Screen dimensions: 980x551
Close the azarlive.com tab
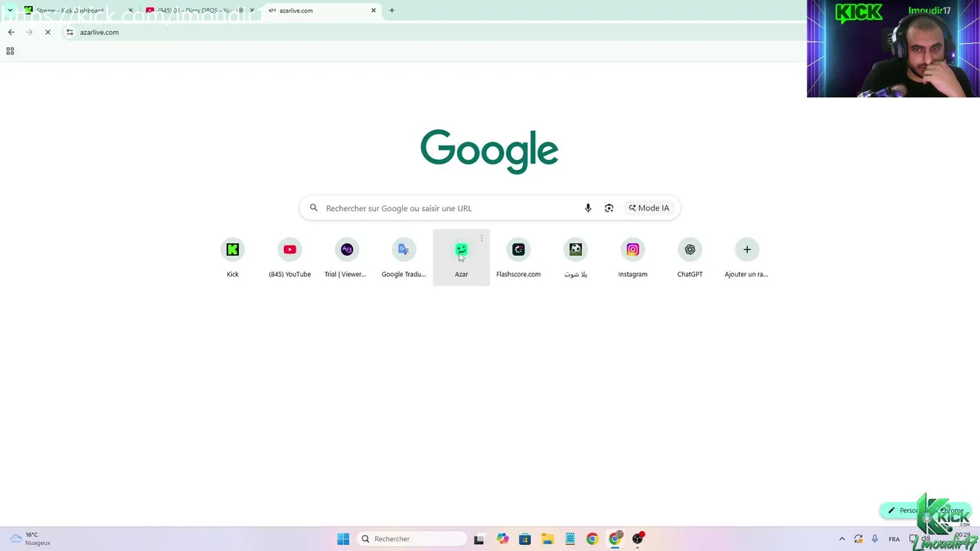(x=374, y=11)
